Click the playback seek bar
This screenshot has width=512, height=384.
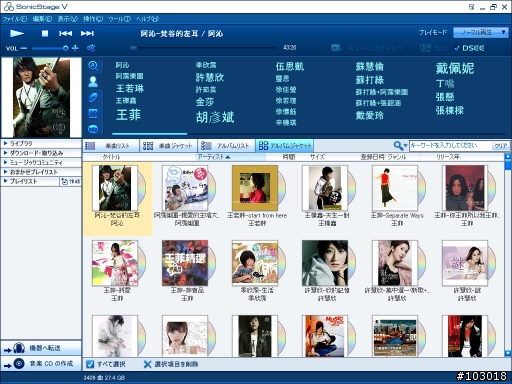click(x=203, y=48)
